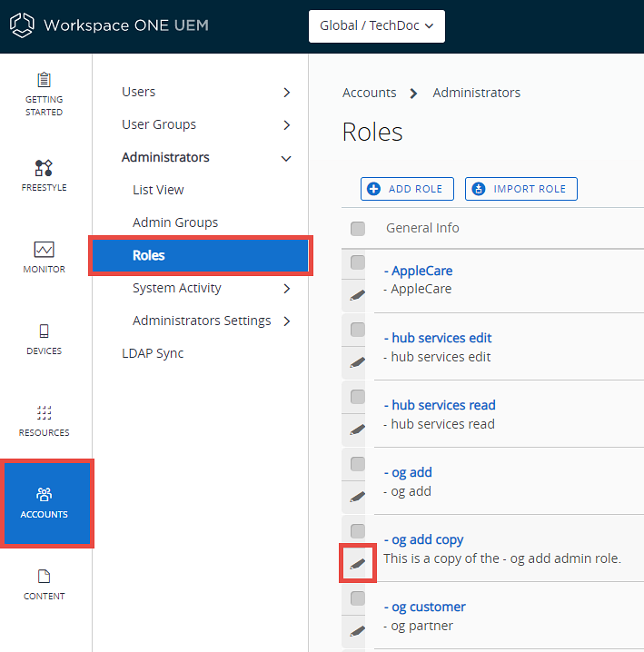Expand the Administrators Settings chevron
Image resolution: width=644 pixels, height=652 pixels.
(287, 321)
